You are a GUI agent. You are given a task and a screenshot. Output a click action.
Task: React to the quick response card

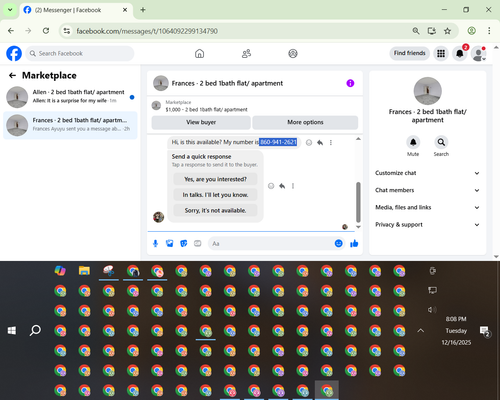[271, 186]
